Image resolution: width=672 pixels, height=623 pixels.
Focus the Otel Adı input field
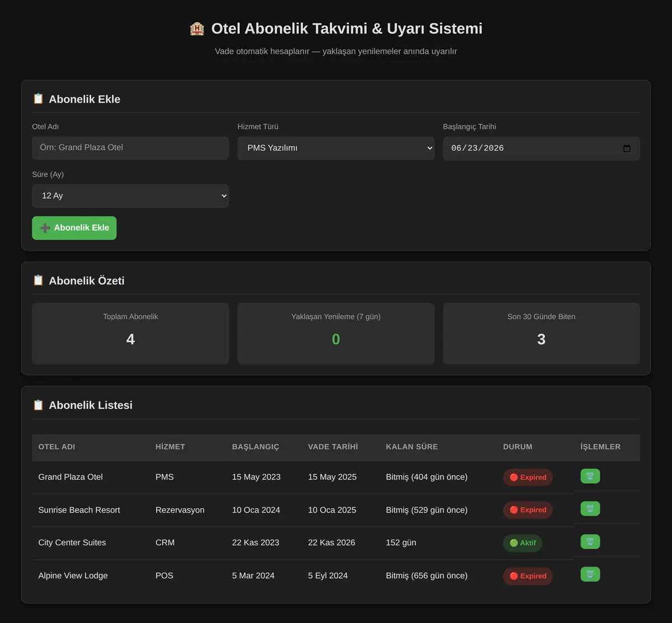pos(130,148)
